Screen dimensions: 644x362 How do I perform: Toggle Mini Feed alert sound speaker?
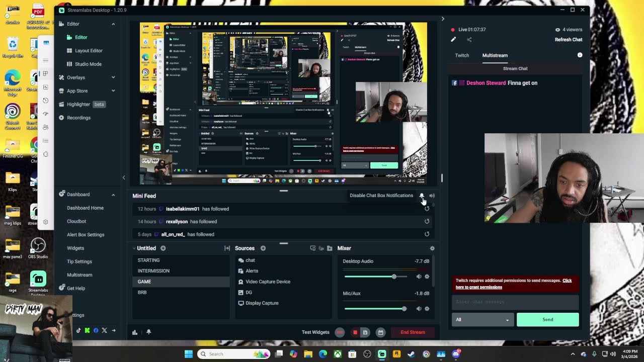(x=432, y=196)
